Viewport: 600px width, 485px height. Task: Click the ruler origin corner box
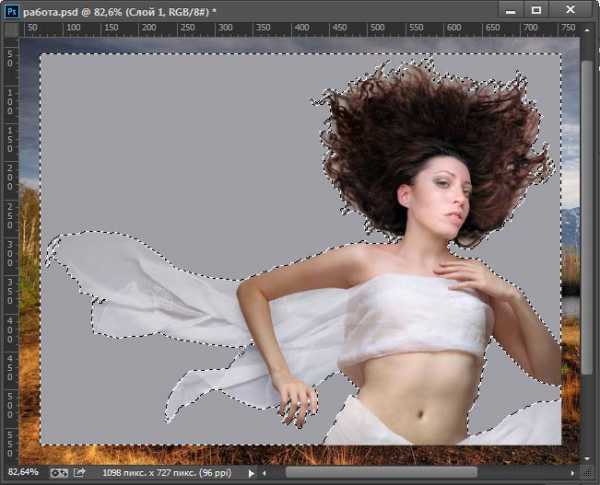[10, 30]
